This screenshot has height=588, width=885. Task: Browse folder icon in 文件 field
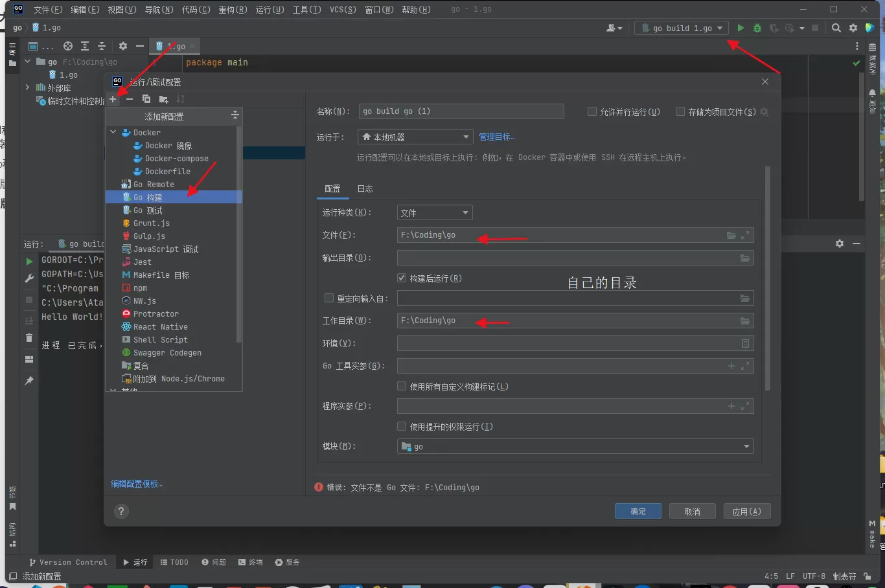(x=731, y=236)
